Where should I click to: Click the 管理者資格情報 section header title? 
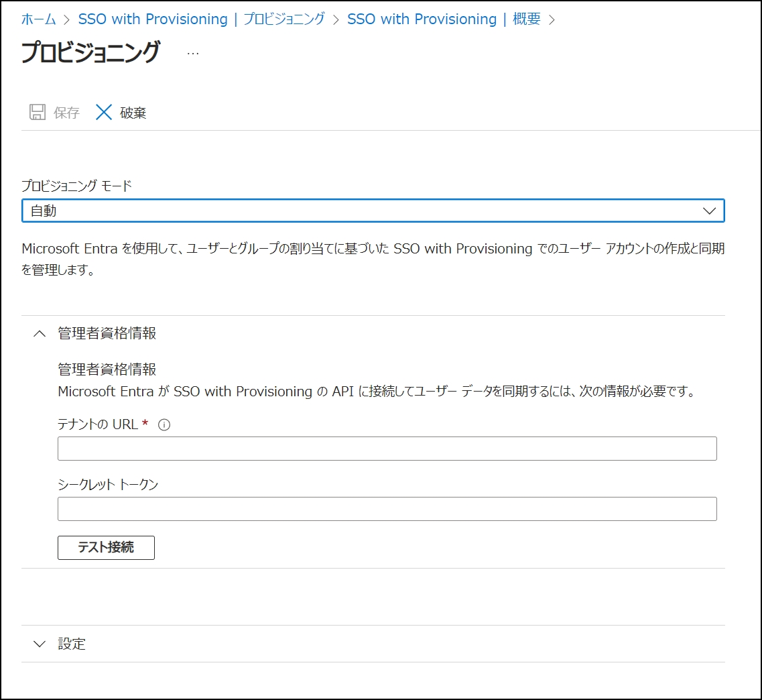[x=107, y=333]
